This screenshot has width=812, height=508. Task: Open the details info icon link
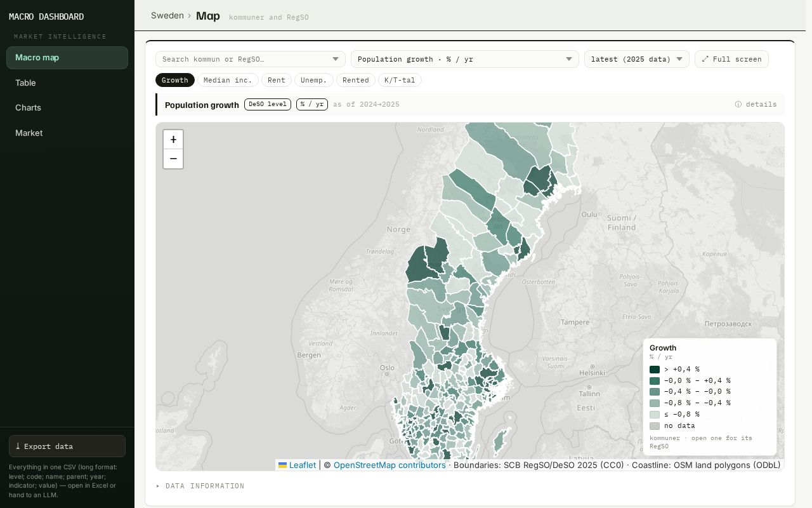tap(756, 104)
